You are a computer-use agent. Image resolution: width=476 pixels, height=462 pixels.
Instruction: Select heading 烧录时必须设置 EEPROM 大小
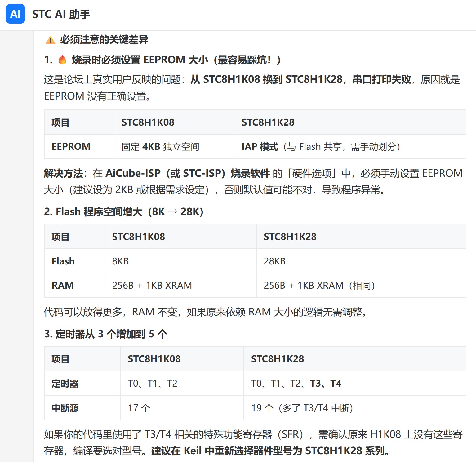(176, 60)
